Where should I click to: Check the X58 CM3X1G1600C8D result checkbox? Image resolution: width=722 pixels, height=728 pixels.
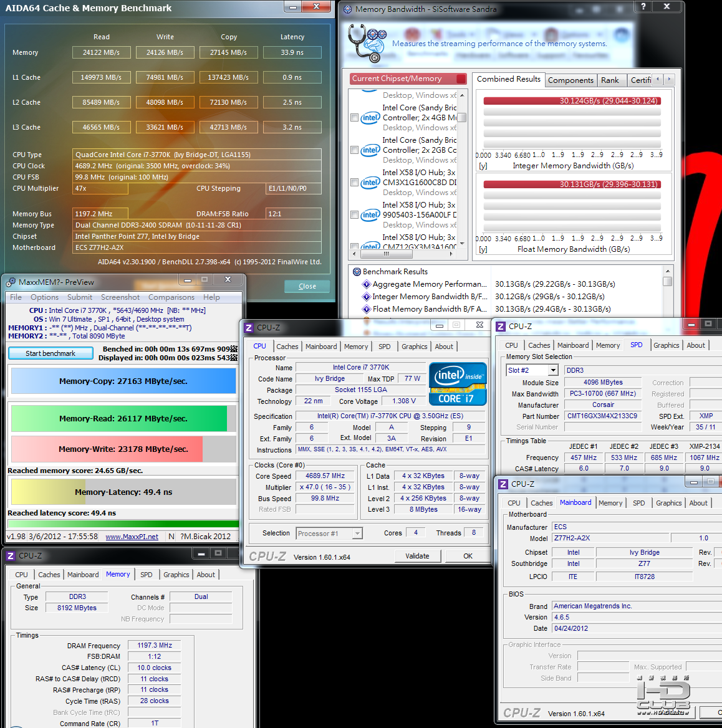pyautogui.click(x=354, y=183)
